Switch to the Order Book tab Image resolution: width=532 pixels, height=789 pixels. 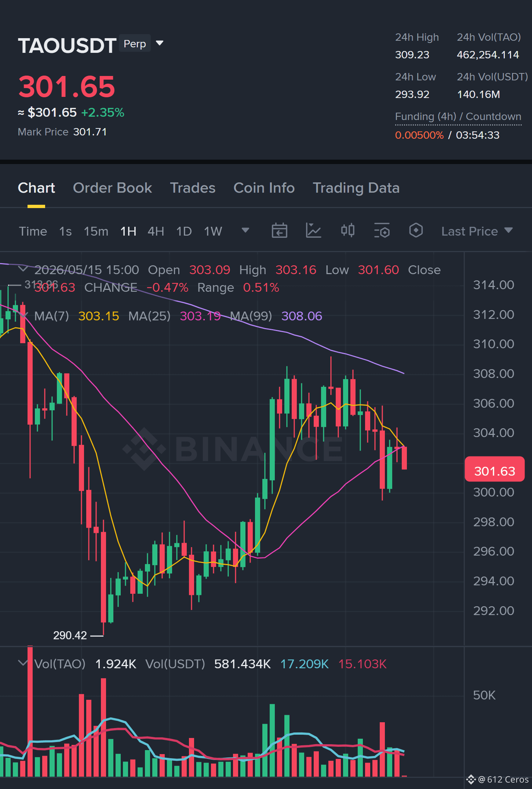click(x=112, y=188)
